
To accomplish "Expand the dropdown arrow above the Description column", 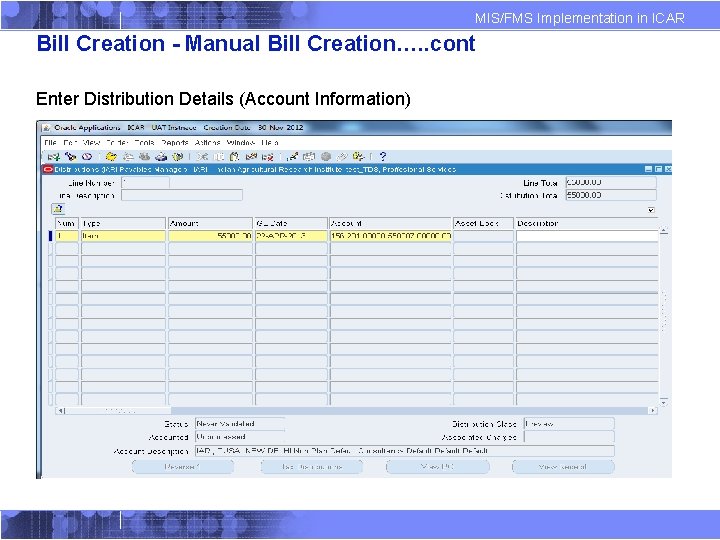I will (651, 210).
